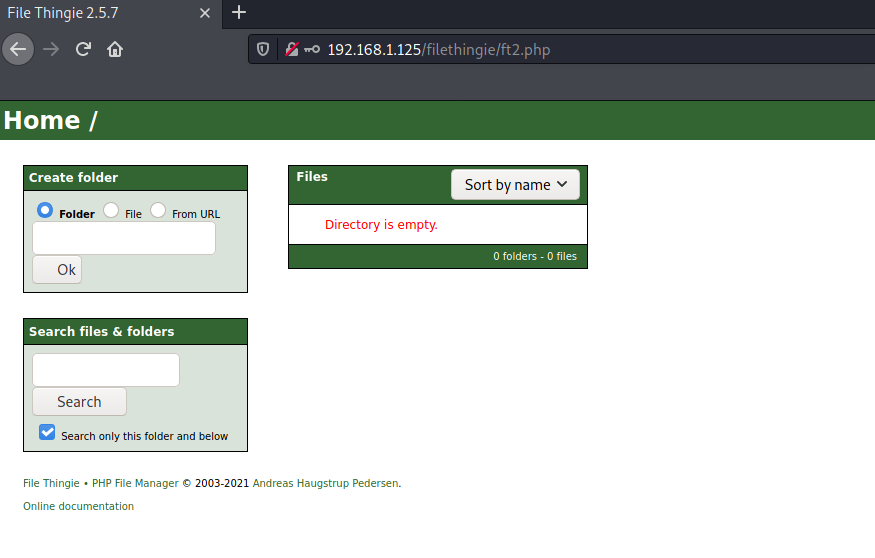Open a new browser tab
Viewport: 875px width, 558px height.
coord(238,13)
